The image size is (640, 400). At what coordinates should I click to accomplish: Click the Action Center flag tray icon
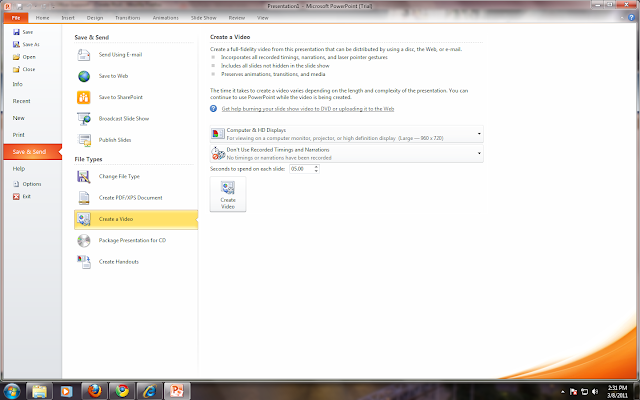573,391
